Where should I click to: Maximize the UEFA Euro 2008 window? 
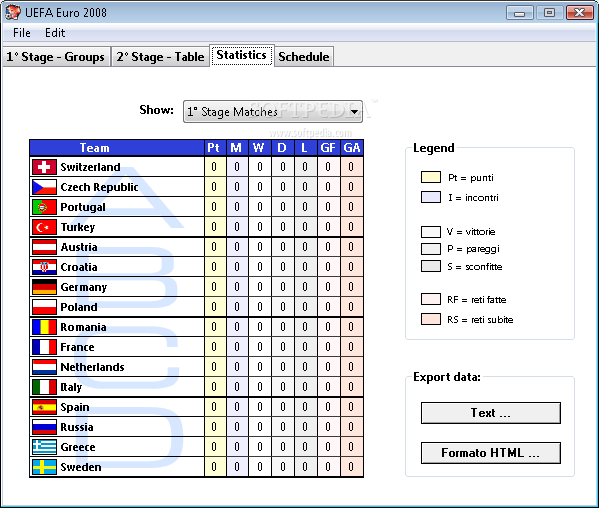(x=549, y=13)
